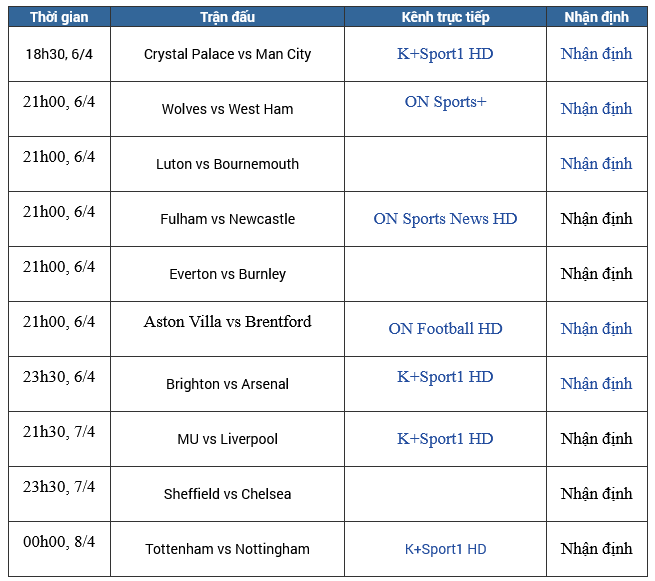Select the MU vs Liverpool match cell
The height and width of the screenshot is (581, 655).
pos(227,439)
